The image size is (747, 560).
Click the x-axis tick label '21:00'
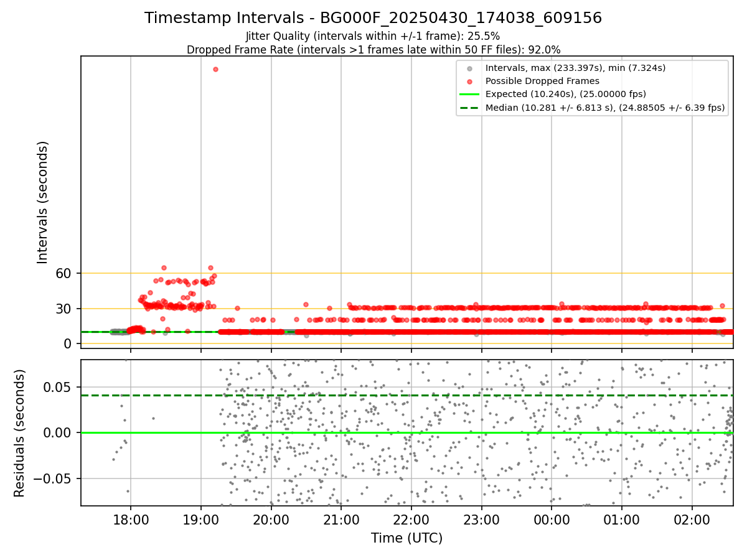[341, 520]
